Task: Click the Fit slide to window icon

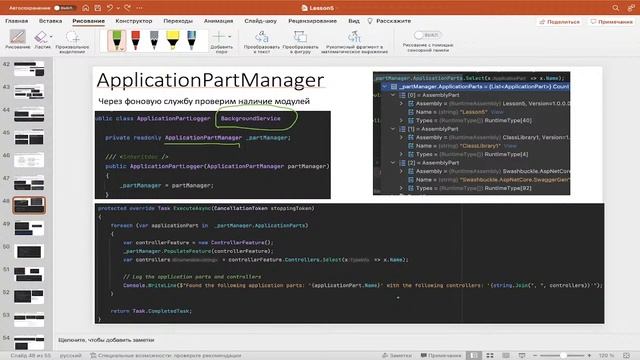Action: pos(627,356)
